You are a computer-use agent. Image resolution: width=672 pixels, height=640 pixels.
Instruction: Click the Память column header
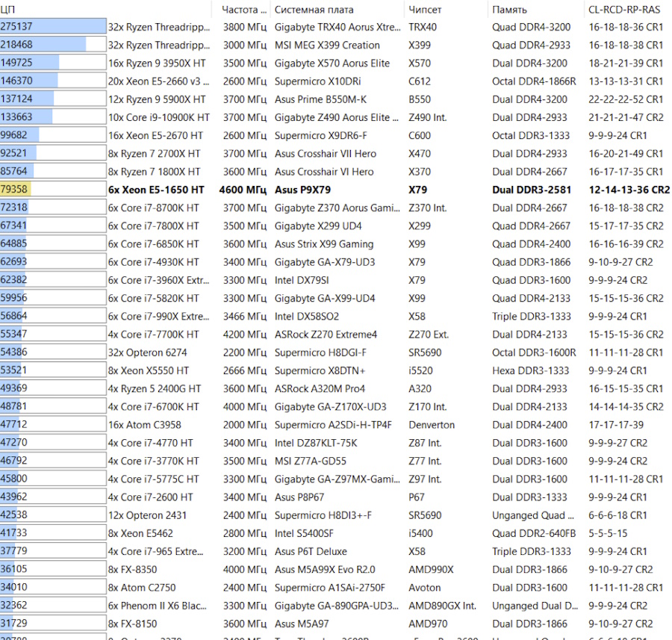click(x=535, y=10)
